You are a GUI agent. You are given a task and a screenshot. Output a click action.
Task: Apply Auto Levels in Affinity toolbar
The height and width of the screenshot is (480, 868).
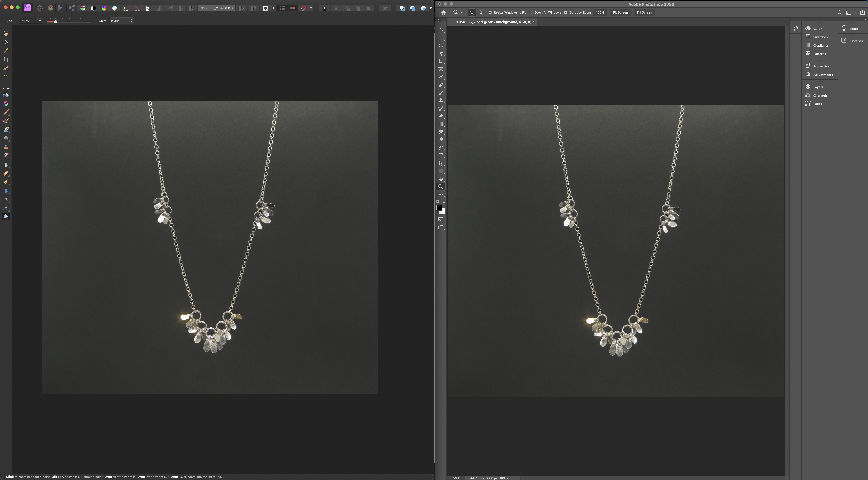83,8
